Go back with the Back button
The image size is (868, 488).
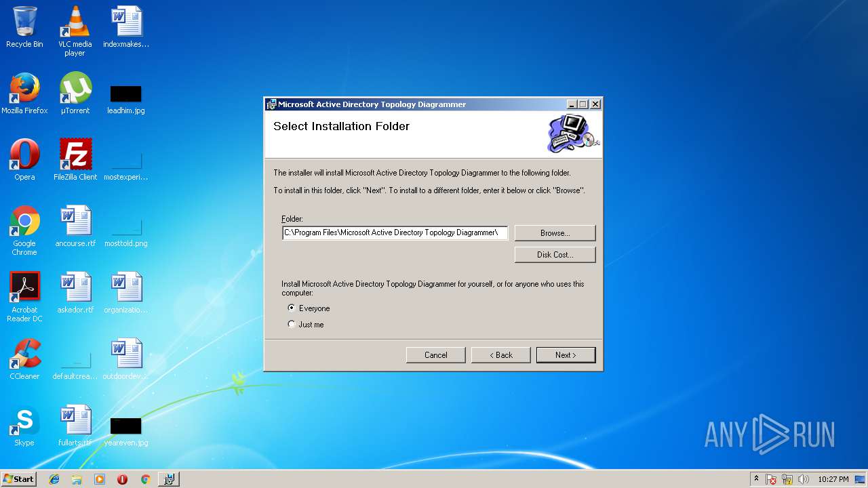click(501, 355)
